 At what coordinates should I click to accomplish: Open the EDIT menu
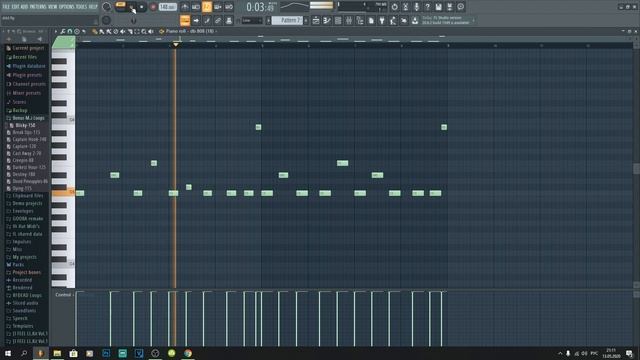[x=16, y=7]
